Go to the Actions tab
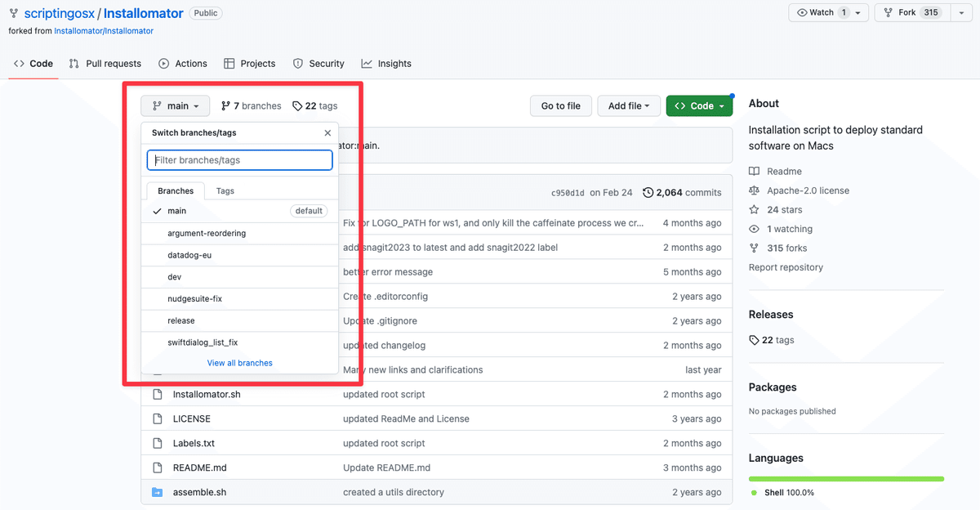 [183, 64]
